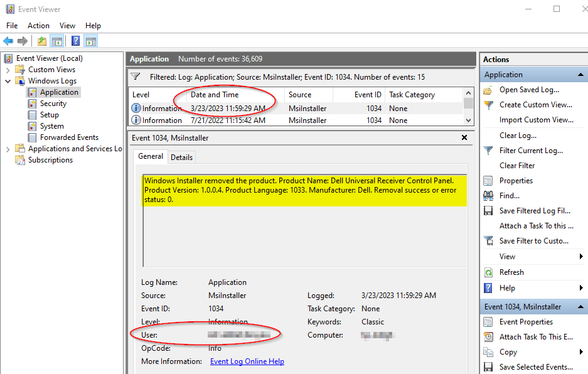This screenshot has height=374, width=588.
Task: Click the Properties icon in Actions pane
Action: tap(488, 181)
